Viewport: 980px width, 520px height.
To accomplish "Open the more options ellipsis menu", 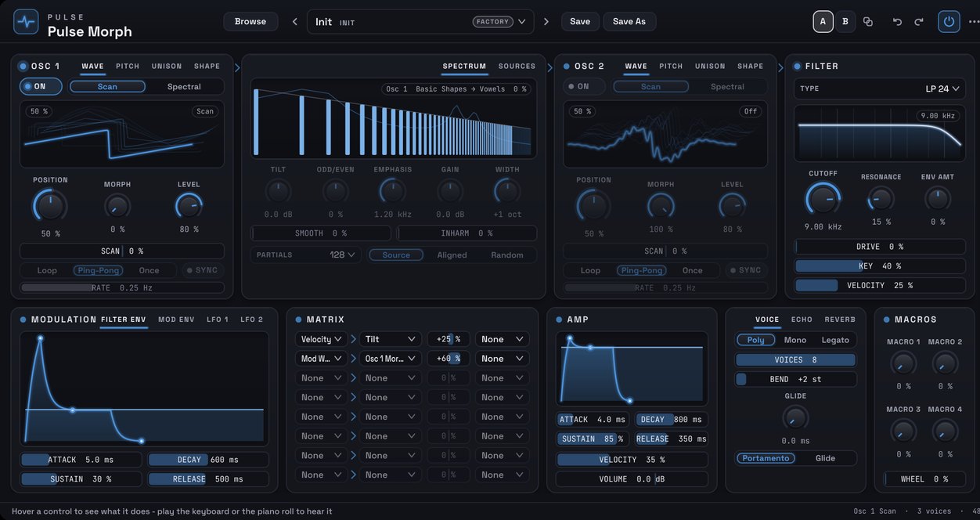I will pos(973,22).
